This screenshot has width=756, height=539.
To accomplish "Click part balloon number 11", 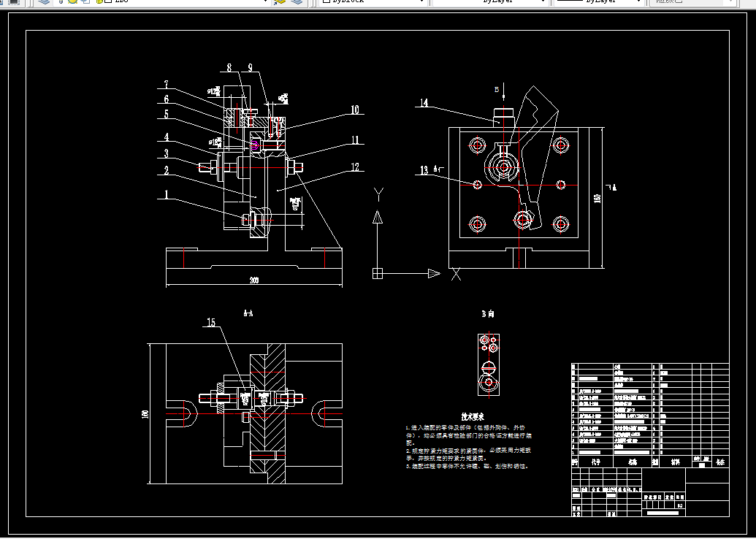I will point(355,140).
